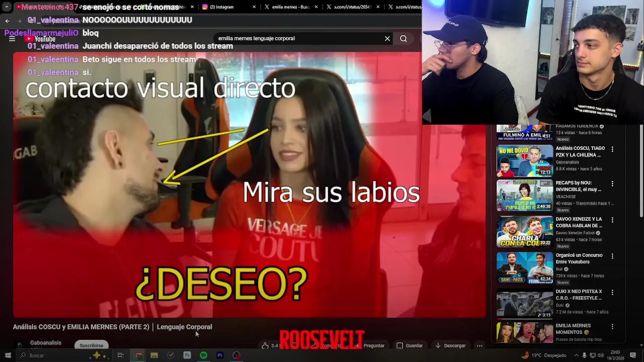Viewport: 644px width, 362px height.
Task: Click DUKI X NEO PISTEA X C.R.O. title
Action: [x=579, y=295]
